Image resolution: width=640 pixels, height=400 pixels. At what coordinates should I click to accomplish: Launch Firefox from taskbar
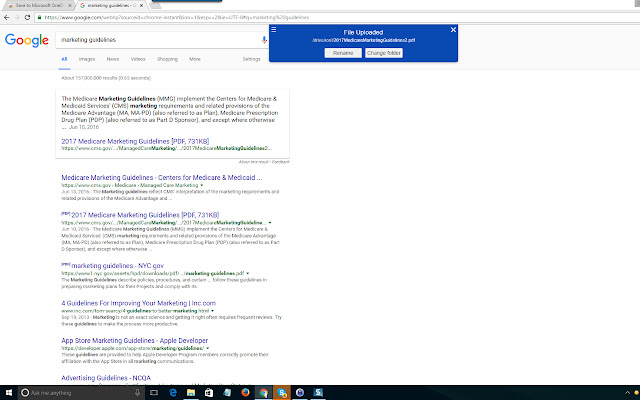pos(245,393)
